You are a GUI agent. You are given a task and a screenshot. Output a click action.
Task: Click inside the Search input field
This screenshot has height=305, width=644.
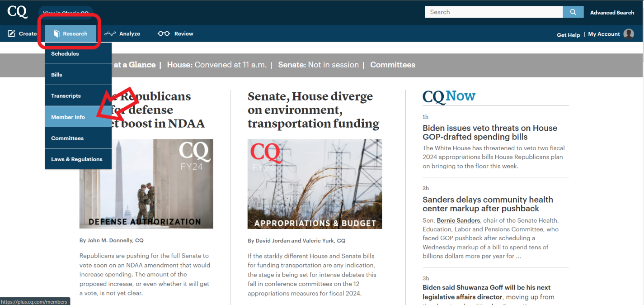[493, 11]
